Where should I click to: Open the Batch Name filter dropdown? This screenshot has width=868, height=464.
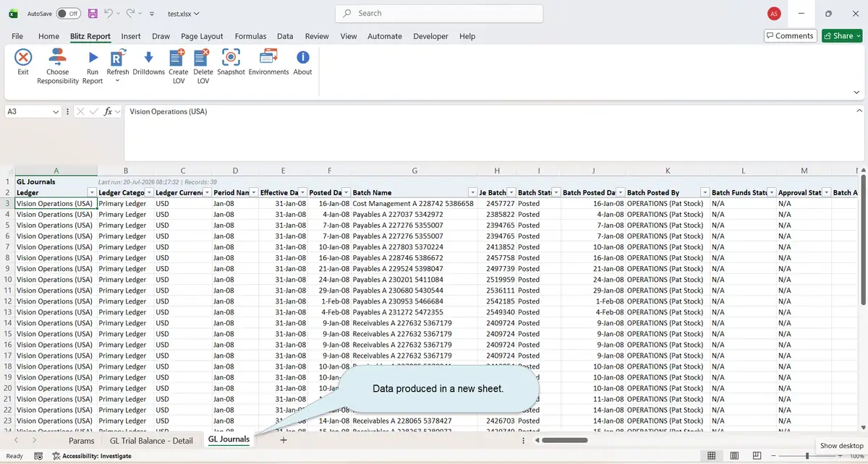tap(472, 192)
